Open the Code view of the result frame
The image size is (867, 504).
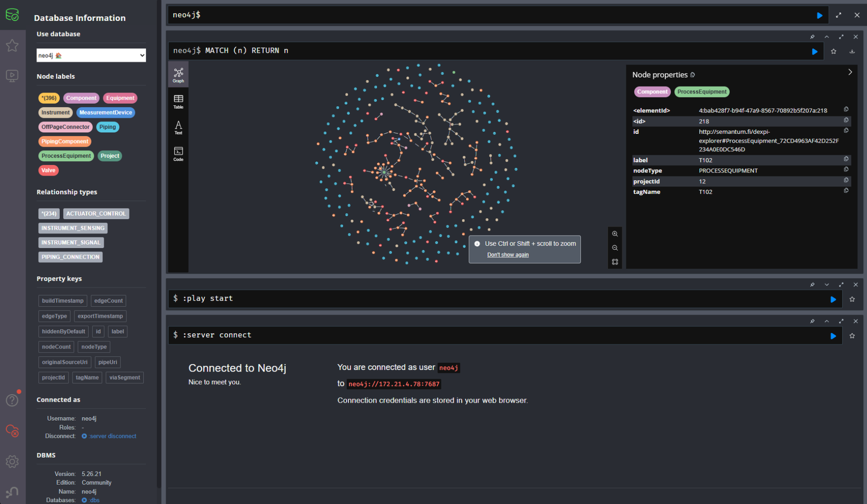178,153
